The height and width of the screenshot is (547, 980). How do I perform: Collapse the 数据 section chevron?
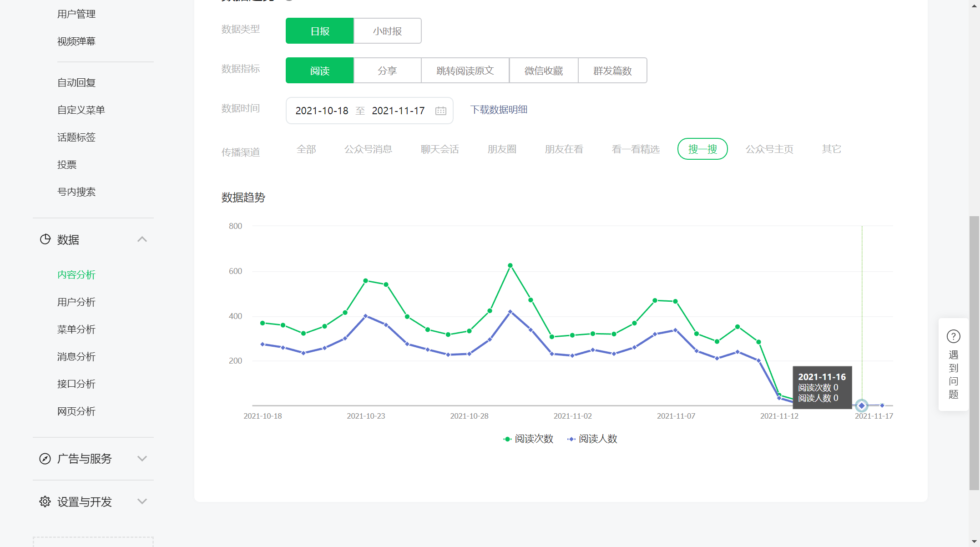[x=142, y=239]
